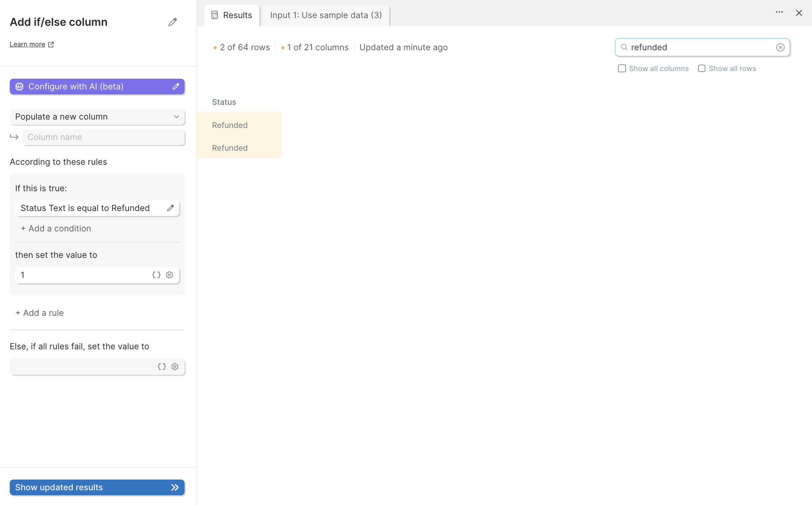Click the then-value field containing 1
The width and height of the screenshot is (812, 505).
(x=97, y=275)
